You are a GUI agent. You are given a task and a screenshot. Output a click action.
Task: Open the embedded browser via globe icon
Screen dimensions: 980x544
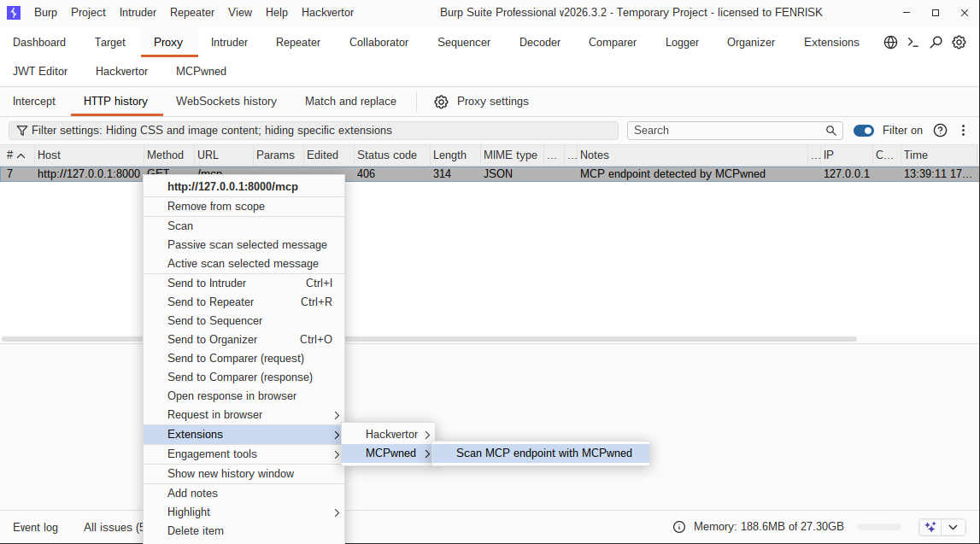(x=890, y=42)
